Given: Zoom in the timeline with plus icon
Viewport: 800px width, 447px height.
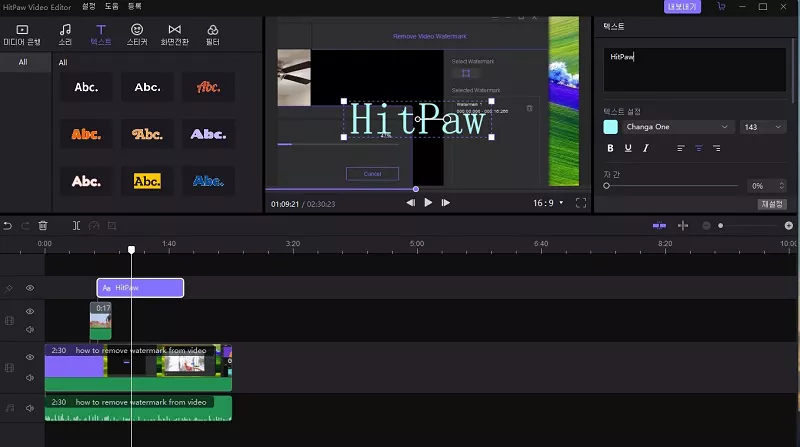Looking at the screenshot, I should [789, 226].
